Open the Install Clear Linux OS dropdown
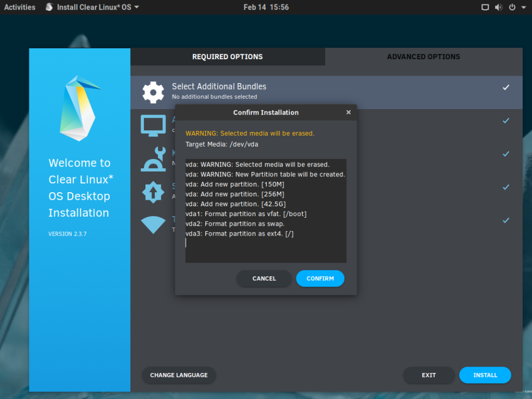Screen dimensions: 532x399 [x=91, y=7]
